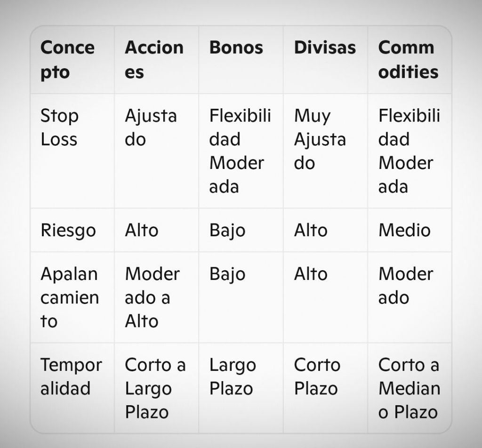Select the Divisas column header
482x448 pixels.
coord(325,48)
